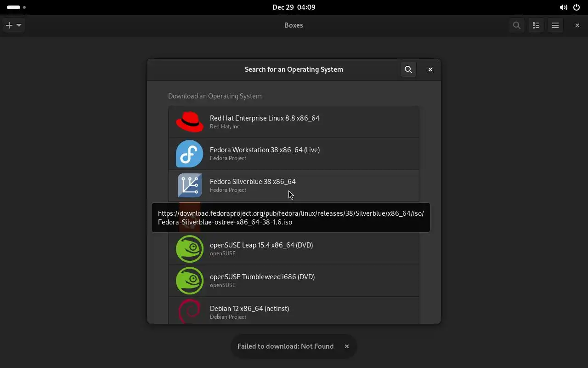Click the openSUSE Leap logo icon
The image size is (588, 368).
(190, 249)
